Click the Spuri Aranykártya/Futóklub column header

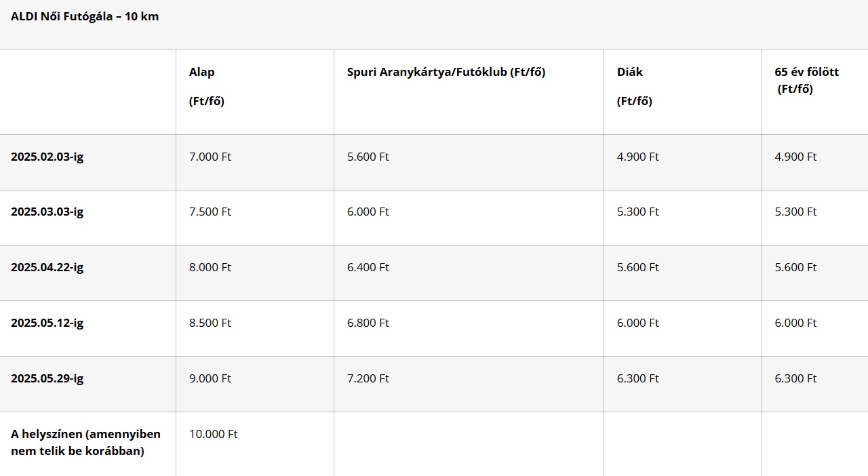pyautogui.click(x=446, y=72)
